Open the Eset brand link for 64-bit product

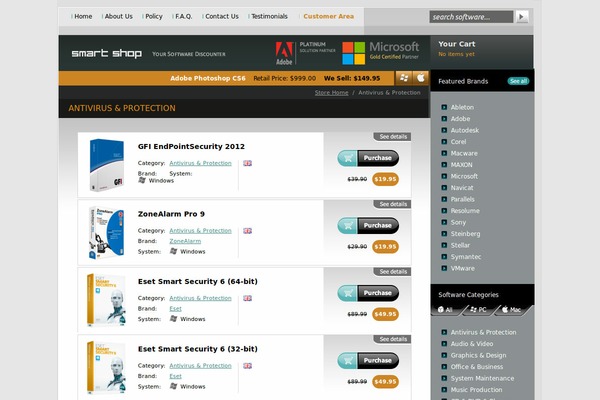pyautogui.click(x=175, y=309)
